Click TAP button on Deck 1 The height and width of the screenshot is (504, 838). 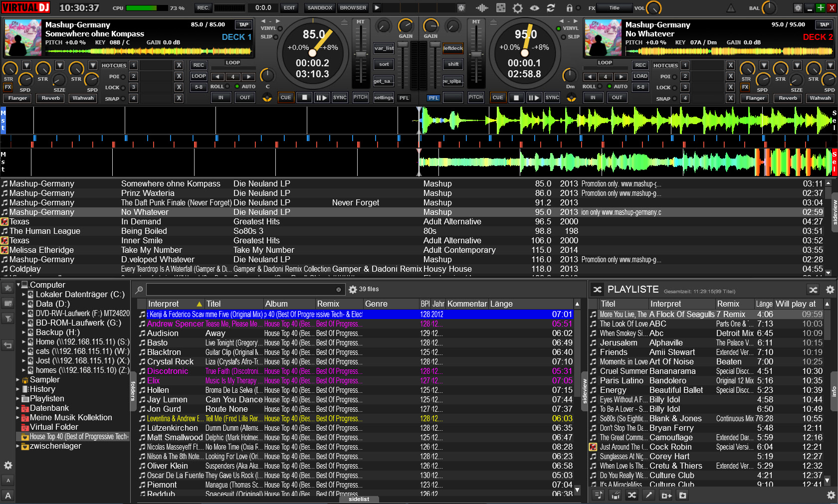pos(243,24)
